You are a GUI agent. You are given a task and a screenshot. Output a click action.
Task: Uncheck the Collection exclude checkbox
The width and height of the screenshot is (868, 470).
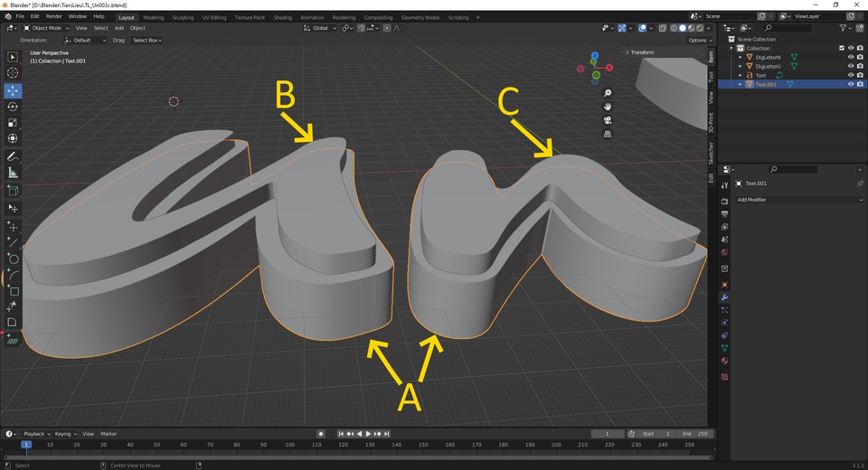pos(842,48)
